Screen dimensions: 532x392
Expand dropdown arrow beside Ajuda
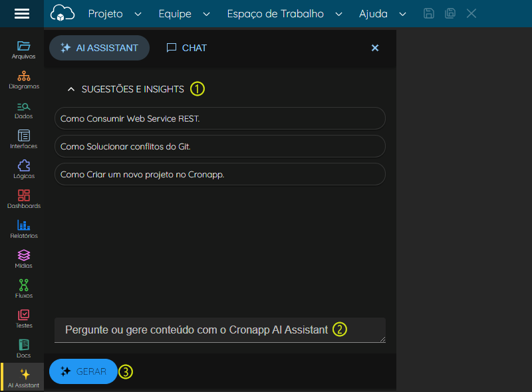point(402,14)
